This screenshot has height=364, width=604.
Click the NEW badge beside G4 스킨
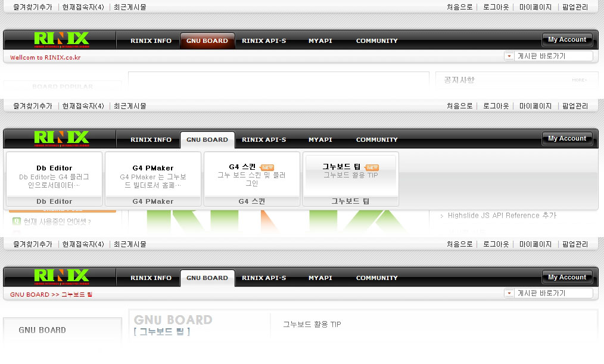(267, 167)
